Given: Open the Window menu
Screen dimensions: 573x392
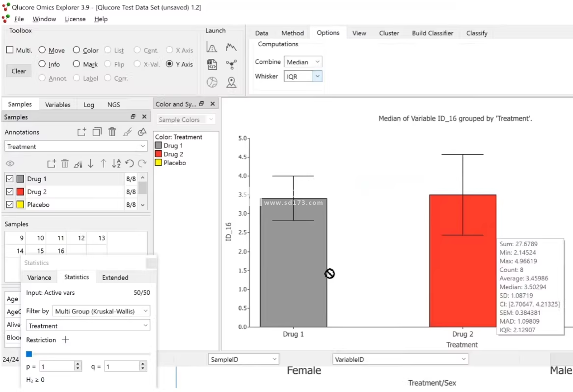Looking at the screenshot, I should click(x=44, y=19).
